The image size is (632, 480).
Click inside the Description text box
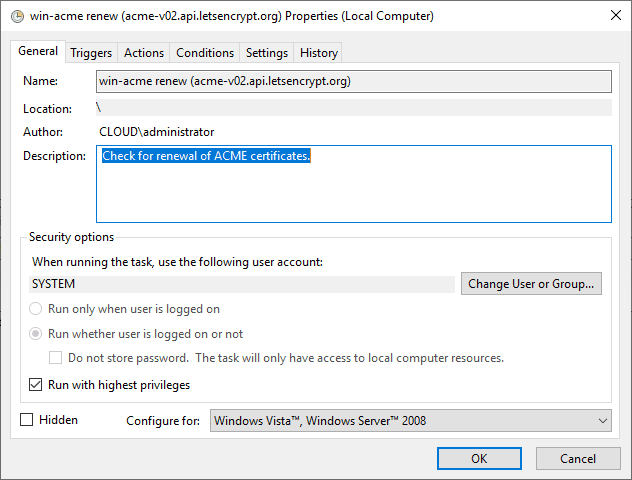[353, 190]
